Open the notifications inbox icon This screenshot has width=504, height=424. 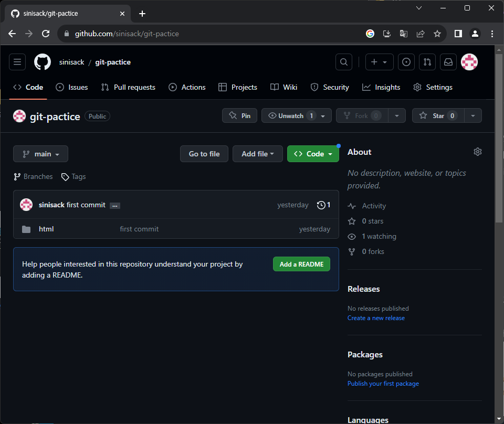point(448,62)
